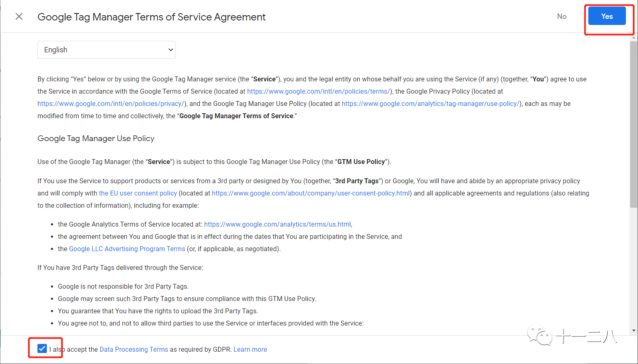The image size is (638, 364).
Task: Click the scrollbar down arrow
Action: tap(634, 330)
